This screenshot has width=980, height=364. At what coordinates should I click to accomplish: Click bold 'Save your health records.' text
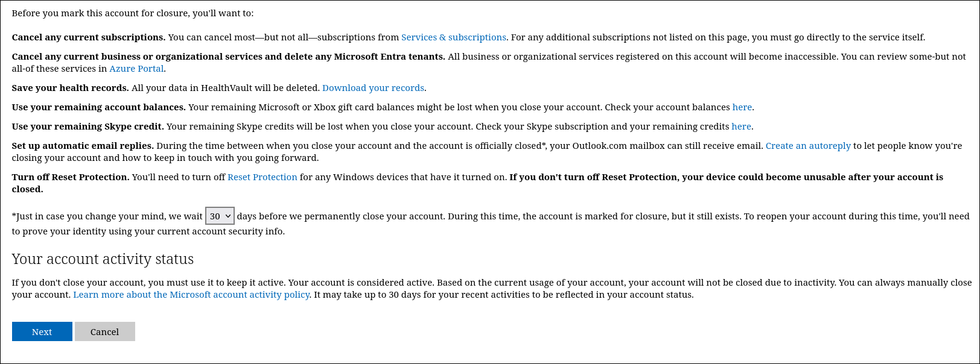tap(71, 88)
